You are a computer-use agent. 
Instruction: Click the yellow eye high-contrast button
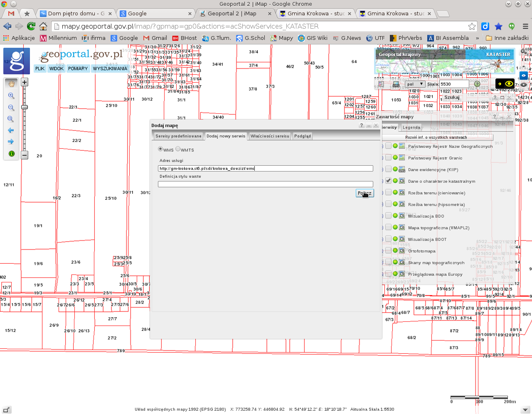pos(505,84)
